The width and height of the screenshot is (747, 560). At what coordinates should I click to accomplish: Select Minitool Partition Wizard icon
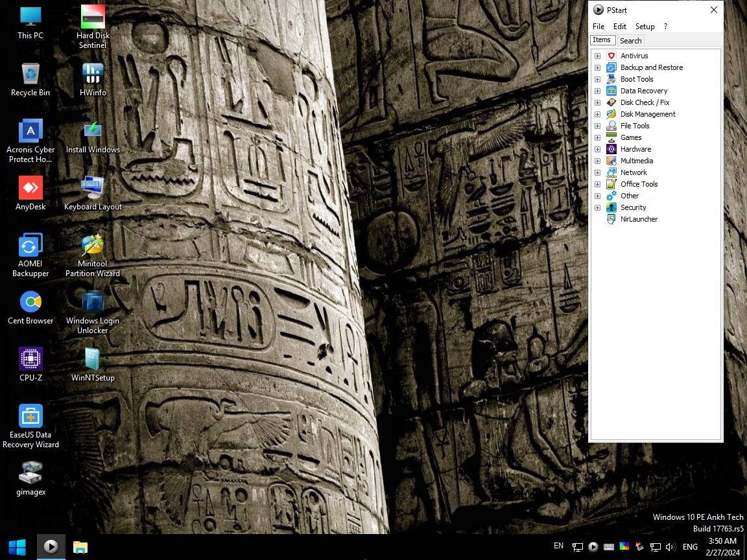tap(93, 256)
